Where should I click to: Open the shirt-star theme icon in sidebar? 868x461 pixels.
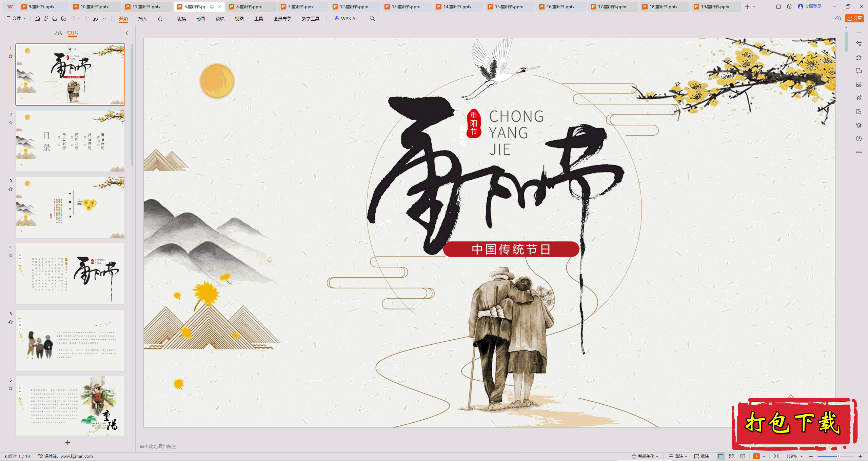point(859,125)
